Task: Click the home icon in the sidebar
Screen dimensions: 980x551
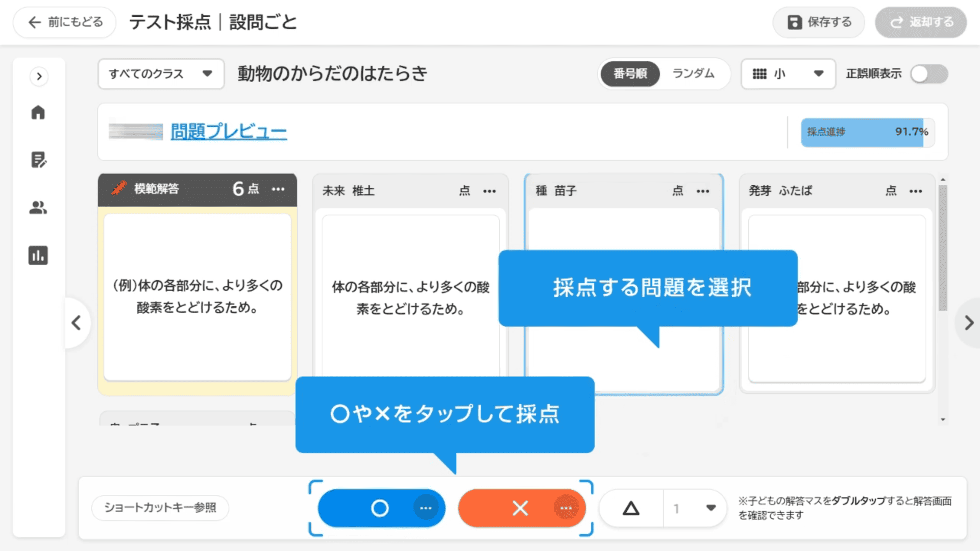Action: point(38,113)
